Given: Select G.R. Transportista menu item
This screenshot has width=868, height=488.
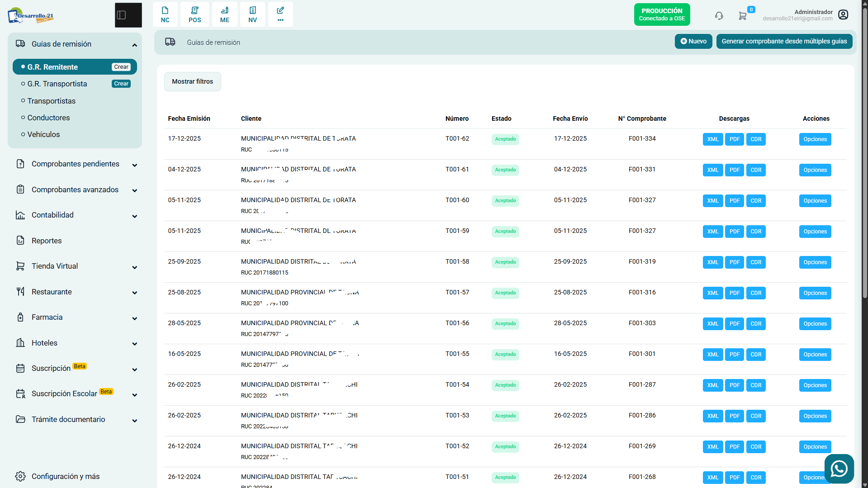Looking at the screenshot, I should pos(57,84).
